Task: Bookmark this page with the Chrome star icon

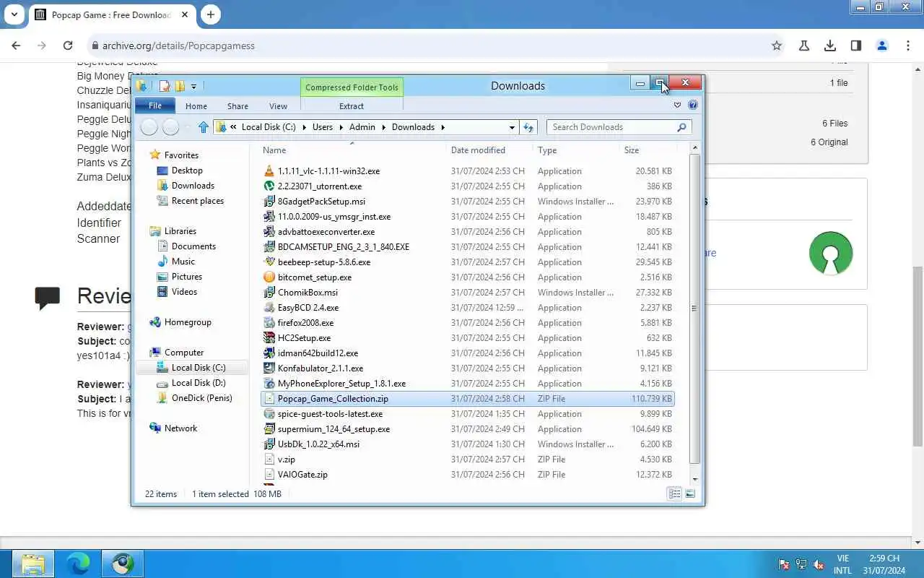Action: [x=777, y=46]
